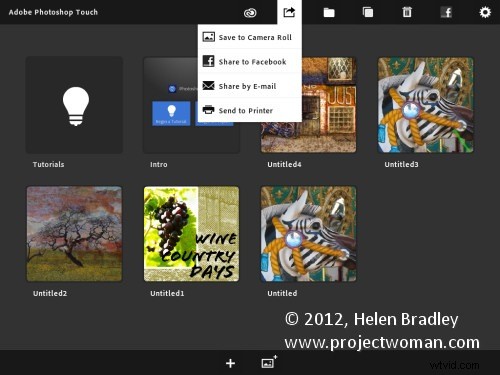This screenshot has height=375, width=500.
Task: Click the Untitled4 label
Action: tap(284, 164)
